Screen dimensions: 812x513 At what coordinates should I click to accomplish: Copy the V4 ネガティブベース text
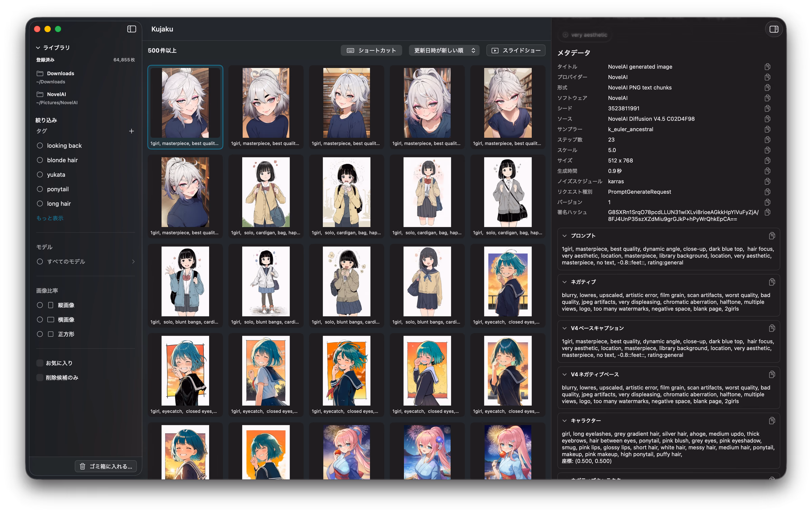tap(772, 374)
